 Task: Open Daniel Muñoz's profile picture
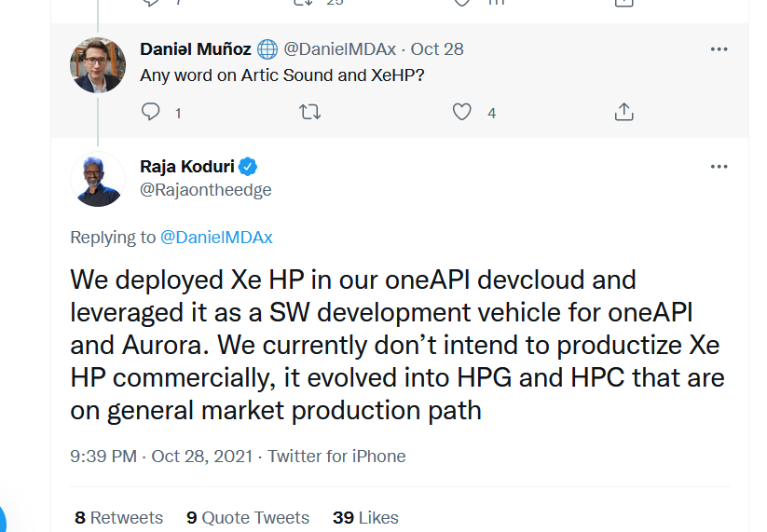point(98,65)
